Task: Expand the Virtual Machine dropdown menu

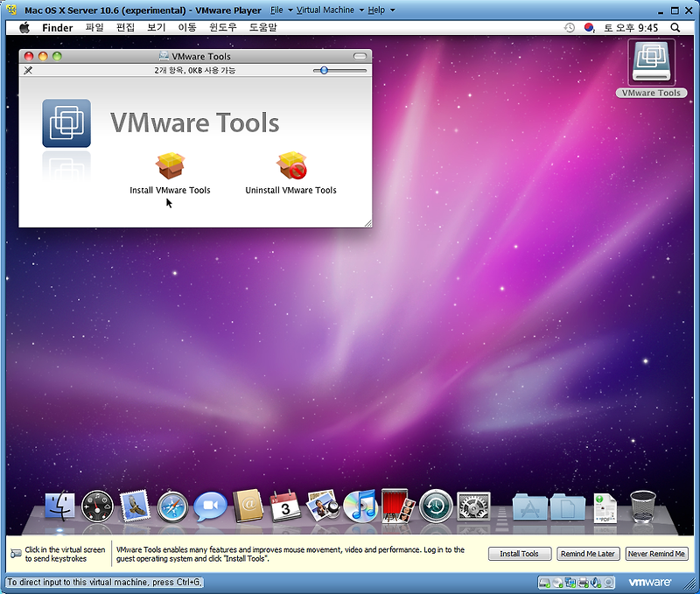Action: click(330, 10)
